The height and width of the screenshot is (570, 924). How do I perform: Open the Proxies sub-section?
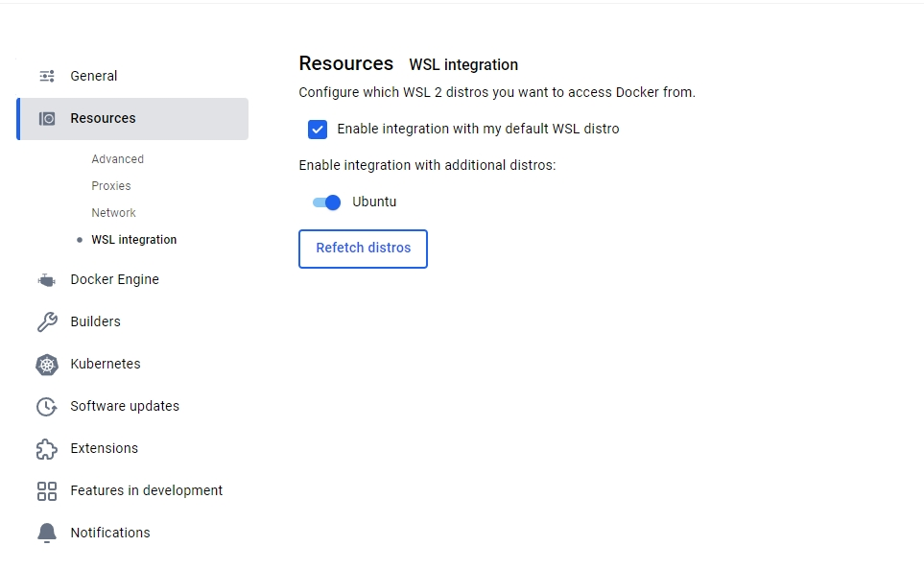click(x=110, y=185)
